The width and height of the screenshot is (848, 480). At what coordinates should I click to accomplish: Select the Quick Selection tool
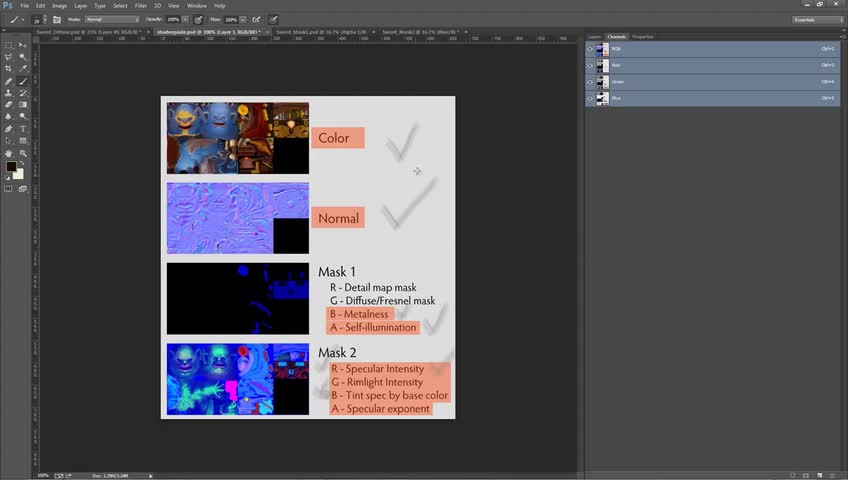point(23,57)
